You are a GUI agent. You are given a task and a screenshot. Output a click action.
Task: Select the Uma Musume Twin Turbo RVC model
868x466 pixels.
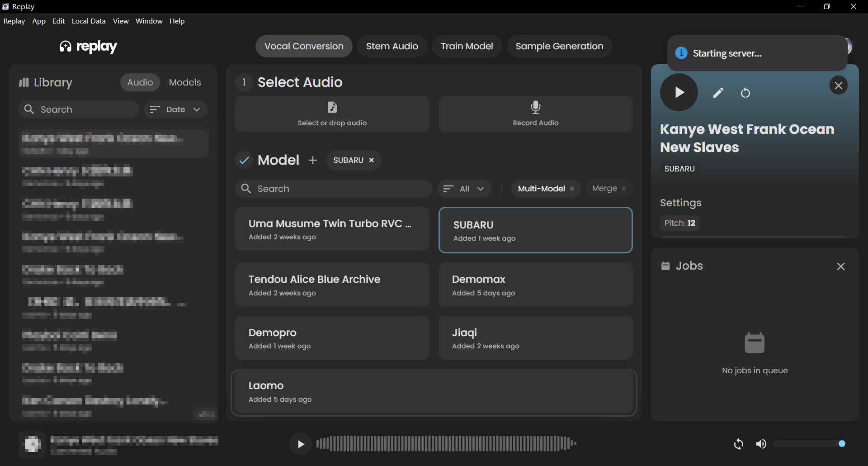[x=332, y=229]
